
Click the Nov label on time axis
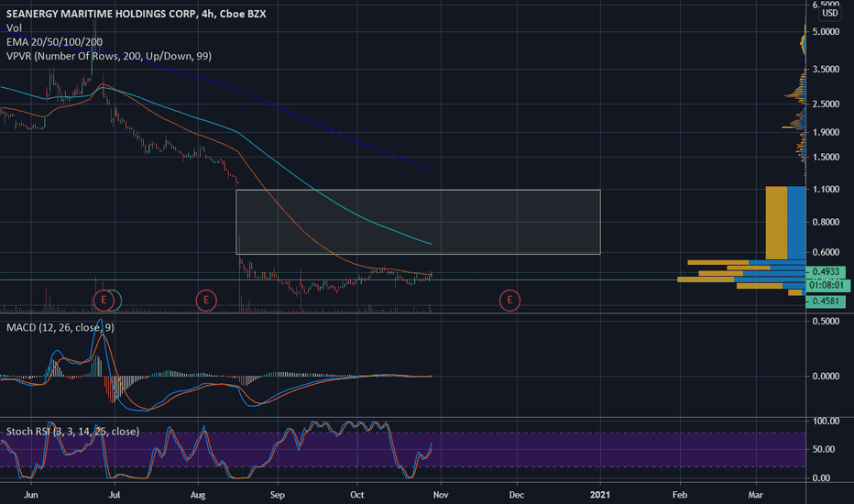(441, 495)
